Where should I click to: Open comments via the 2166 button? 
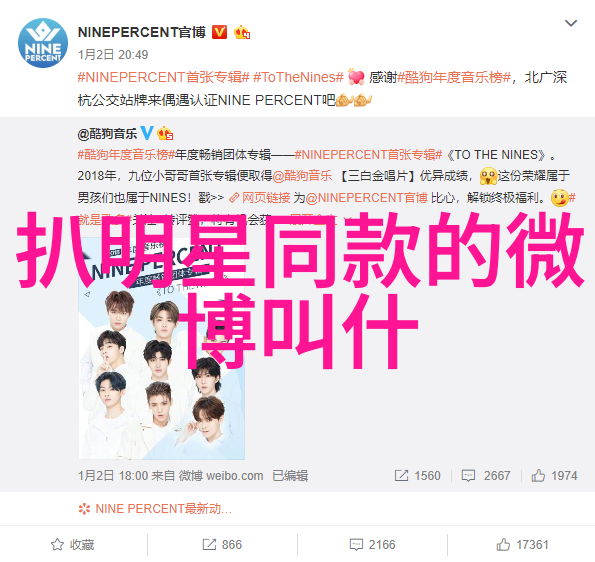click(x=372, y=545)
